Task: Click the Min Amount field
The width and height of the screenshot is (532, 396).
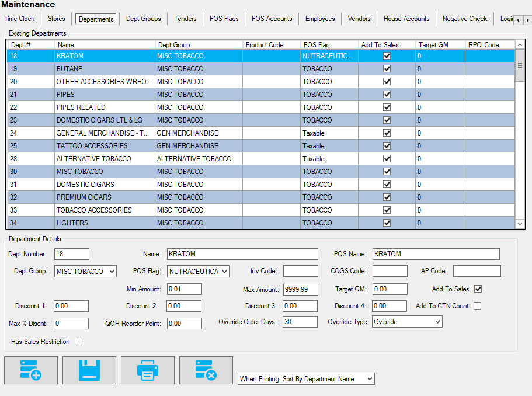Action: [x=184, y=289]
